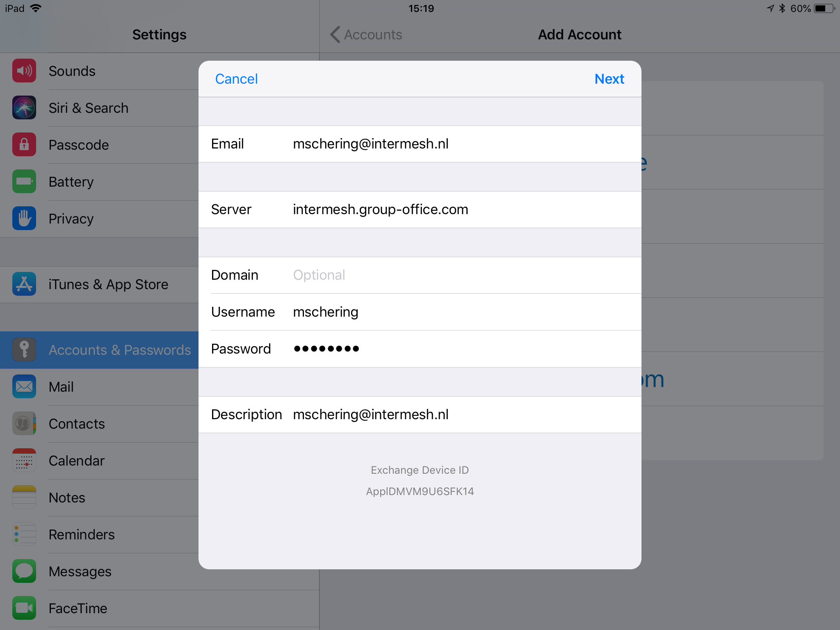
Task: Open the green Battery icon
Action: point(24,182)
